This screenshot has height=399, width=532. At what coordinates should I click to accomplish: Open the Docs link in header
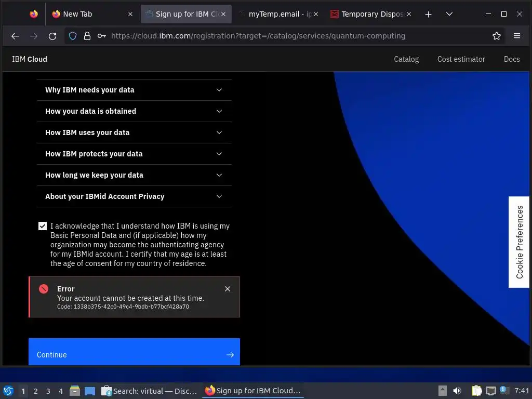[x=512, y=59]
